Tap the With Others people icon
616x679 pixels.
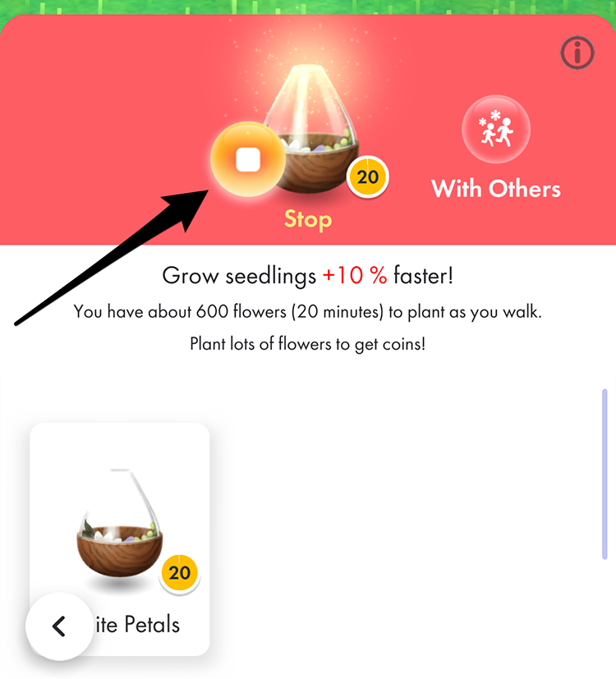pos(496,130)
